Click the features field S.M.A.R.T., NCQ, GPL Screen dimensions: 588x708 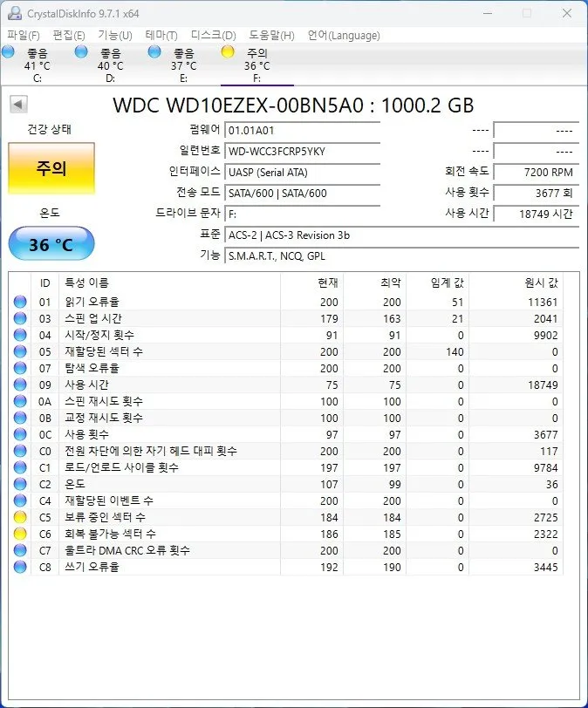tap(401, 256)
